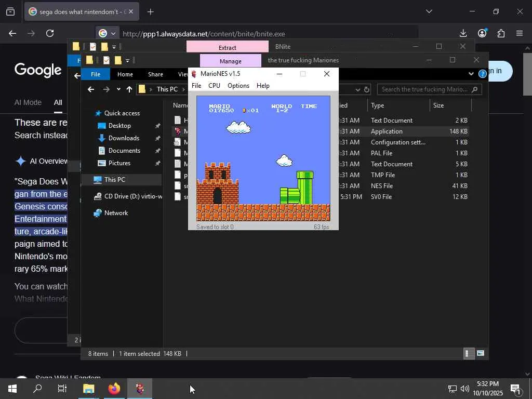The image size is (532, 399).
Task: Open the Options menu in MarioNES
Action: pyautogui.click(x=238, y=86)
